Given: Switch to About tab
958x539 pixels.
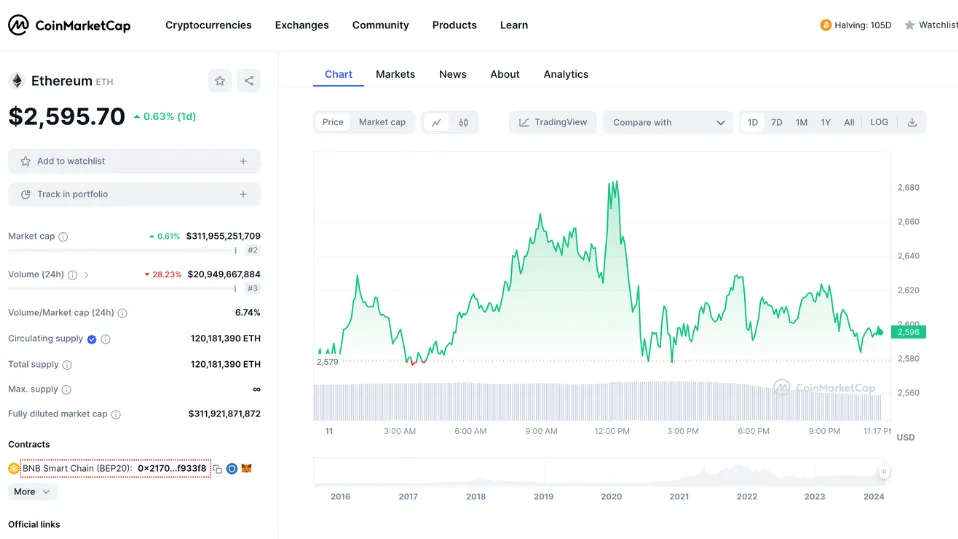Looking at the screenshot, I should click(x=505, y=75).
